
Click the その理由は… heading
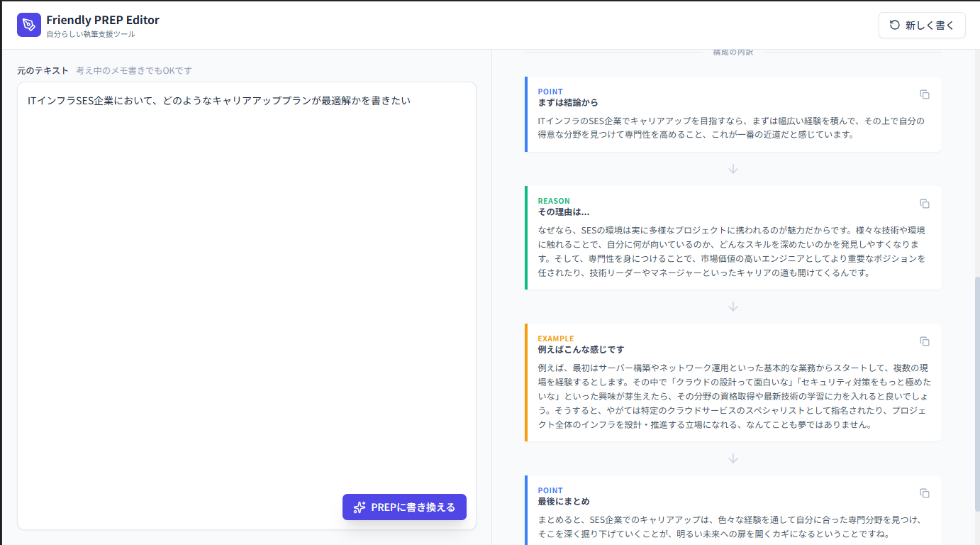[564, 212]
